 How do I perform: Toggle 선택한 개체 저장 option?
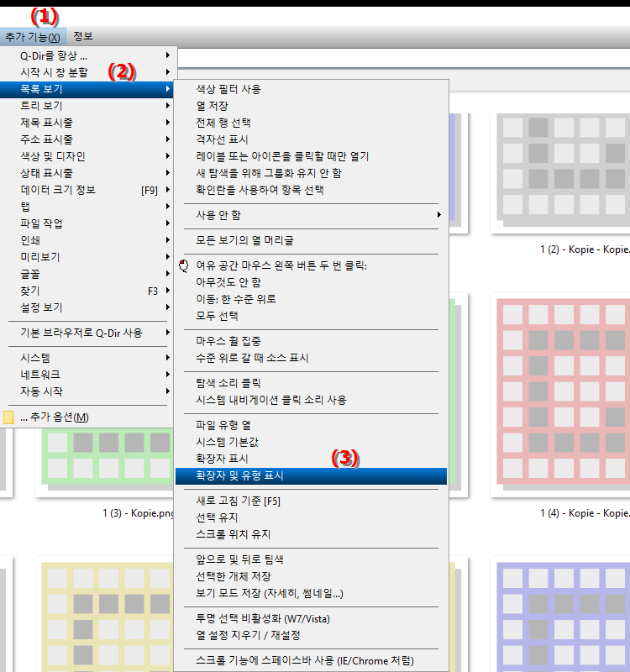pos(311,576)
